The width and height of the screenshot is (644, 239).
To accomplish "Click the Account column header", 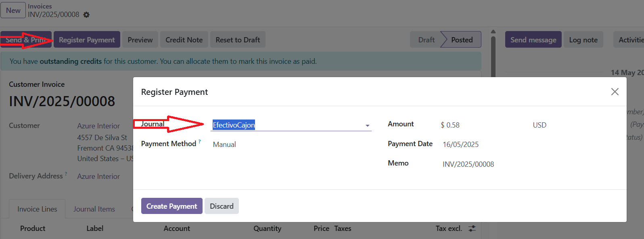I will click(177, 229).
